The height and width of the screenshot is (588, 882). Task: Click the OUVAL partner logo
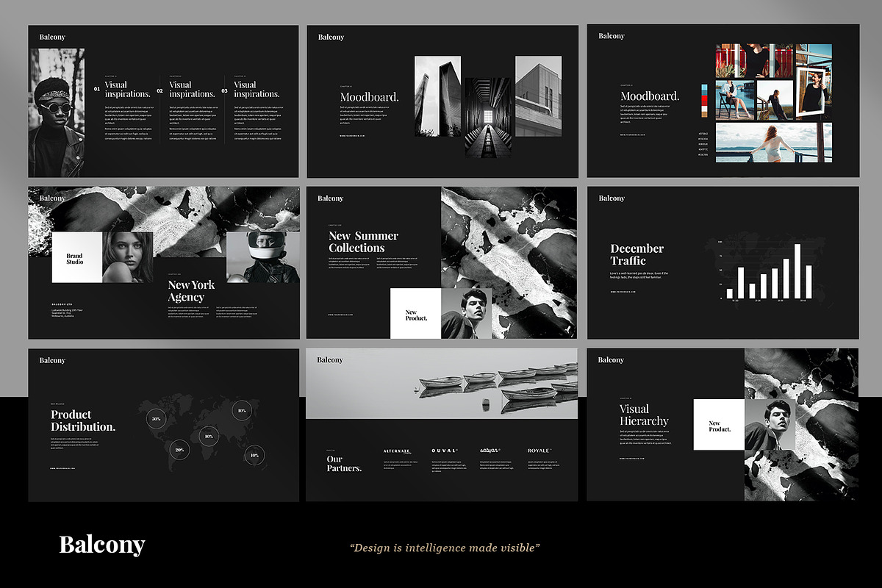[x=445, y=451]
